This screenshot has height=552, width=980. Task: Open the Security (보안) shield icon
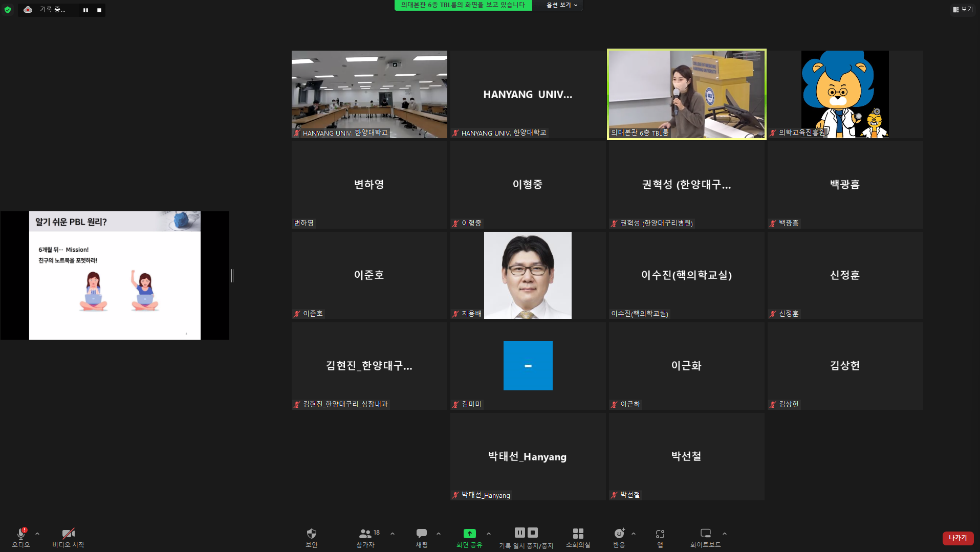point(311,534)
